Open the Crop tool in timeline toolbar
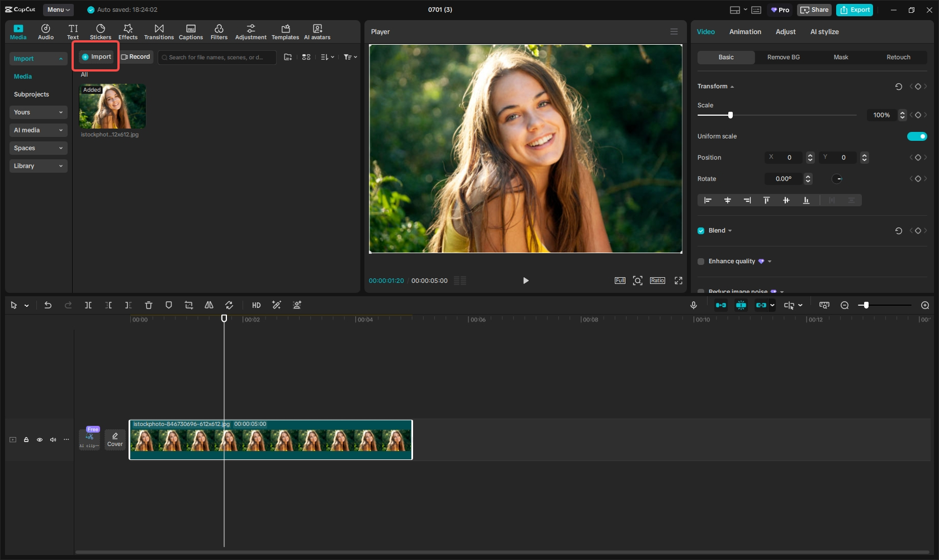 click(x=189, y=305)
